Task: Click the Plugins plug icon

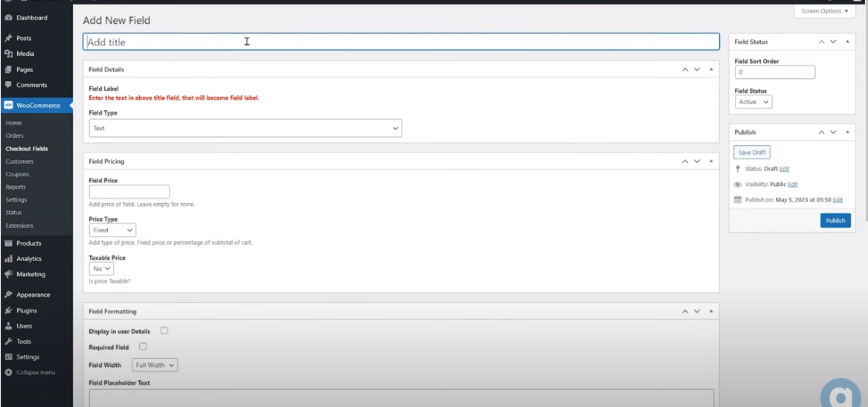Action: tap(8, 311)
